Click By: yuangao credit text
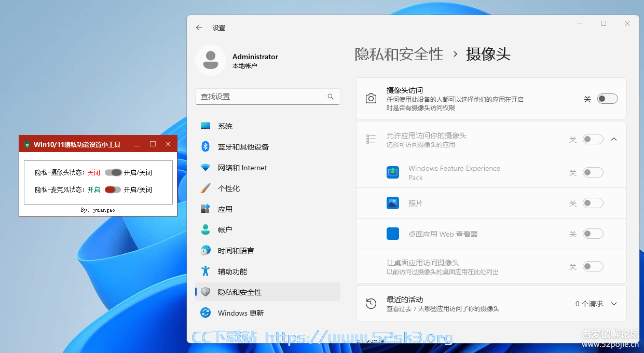This screenshot has width=644, height=353. pos(98,210)
